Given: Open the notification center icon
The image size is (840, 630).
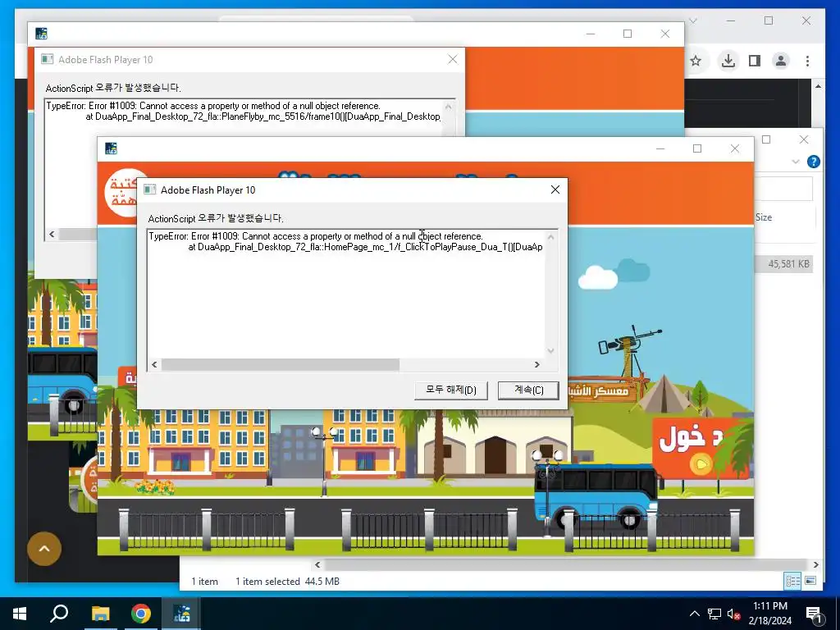Looking at the screenshot, I should point(813,614).
